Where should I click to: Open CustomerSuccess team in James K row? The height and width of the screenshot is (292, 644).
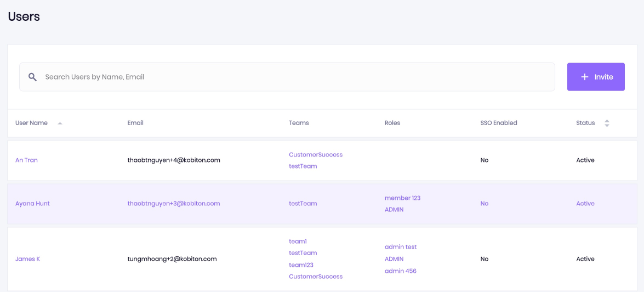pyautogui.click(x=316, y=277)
